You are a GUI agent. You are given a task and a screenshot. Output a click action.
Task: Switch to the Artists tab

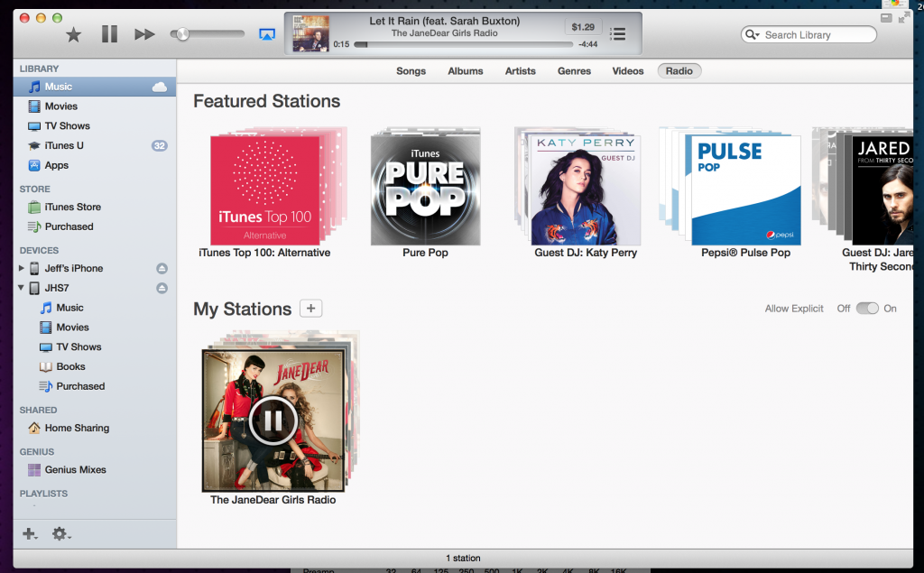pyautogui.click(x=520, y=70)
